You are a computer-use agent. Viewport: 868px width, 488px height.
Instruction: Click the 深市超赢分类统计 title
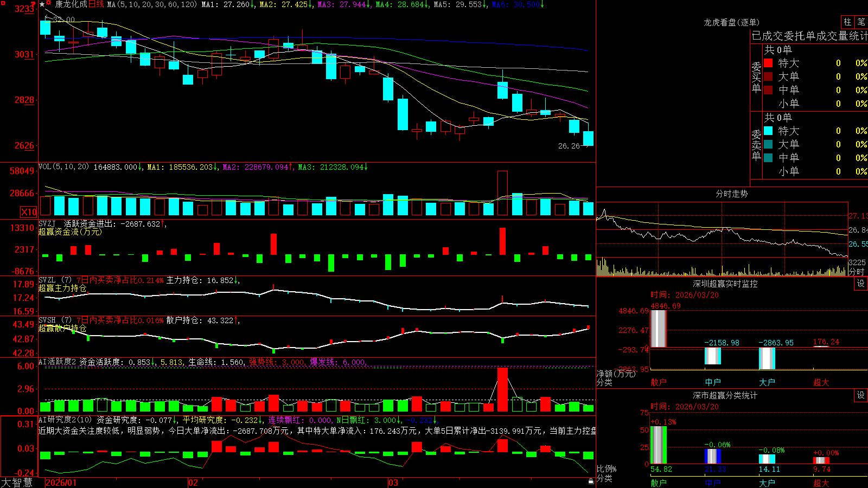click(x=725, y=395)
